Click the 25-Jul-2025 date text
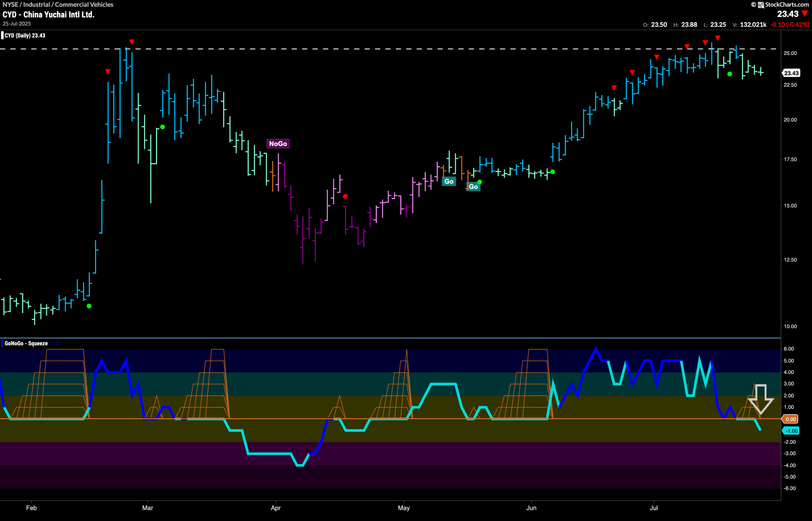 tap(16, 24)
